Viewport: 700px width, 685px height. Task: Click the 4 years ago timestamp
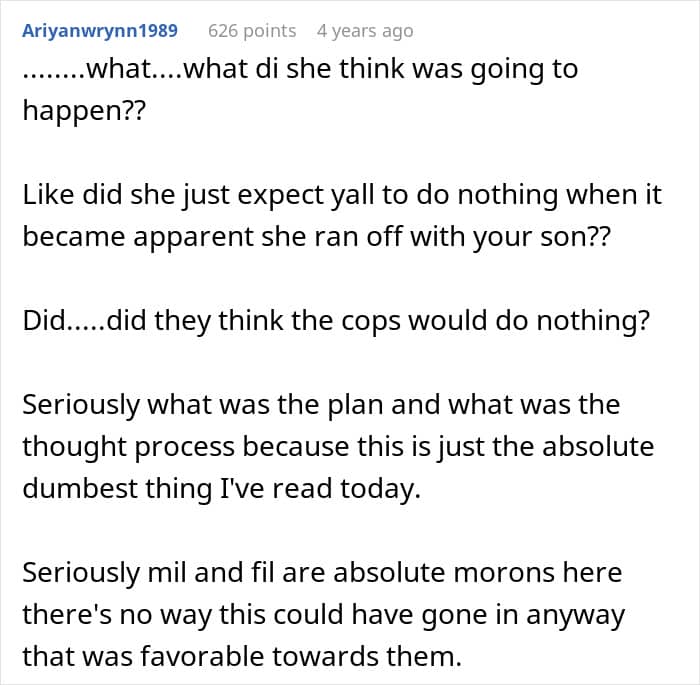[x=364, y=31]
